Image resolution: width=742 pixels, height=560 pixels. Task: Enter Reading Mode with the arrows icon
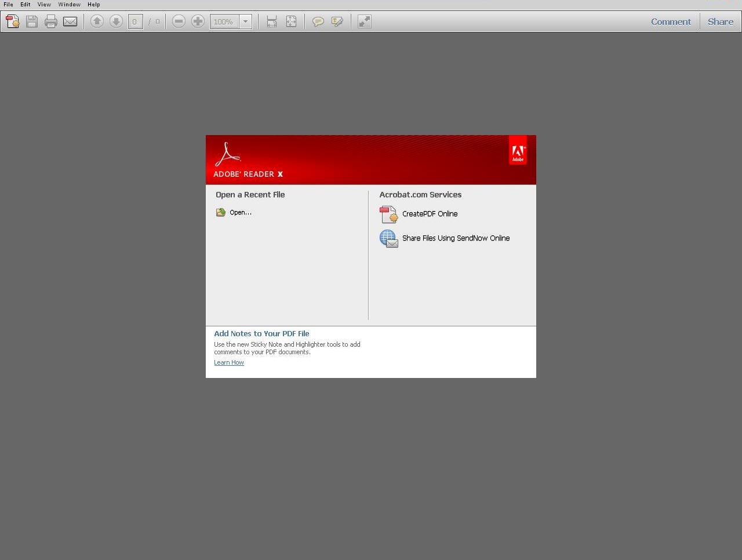click(363, 21)
